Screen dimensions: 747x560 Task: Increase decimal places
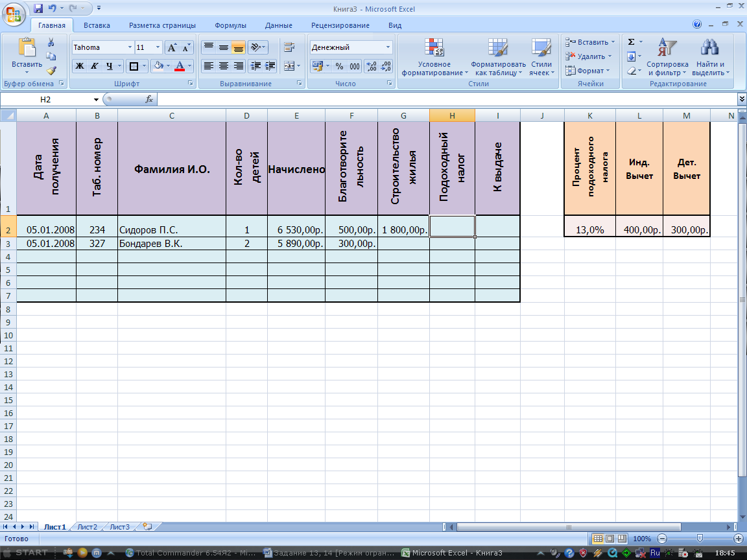372,66
